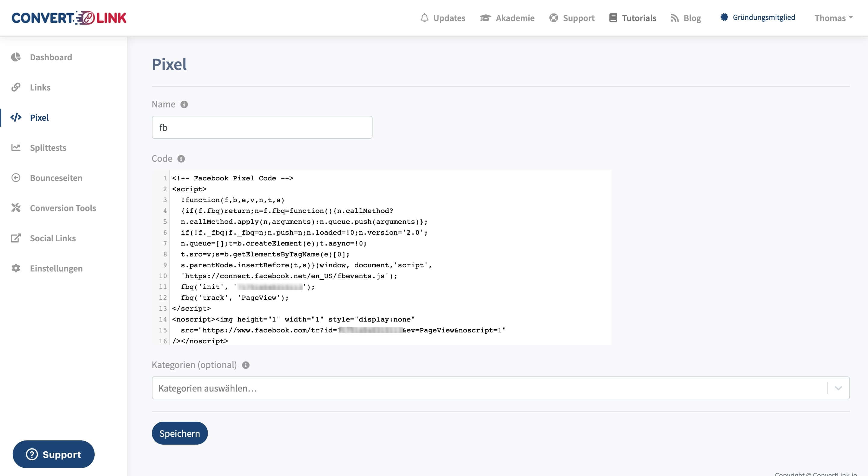Click the <noscript><img line
The width and height of the screenshot is (868, 476).
(293, 319)
